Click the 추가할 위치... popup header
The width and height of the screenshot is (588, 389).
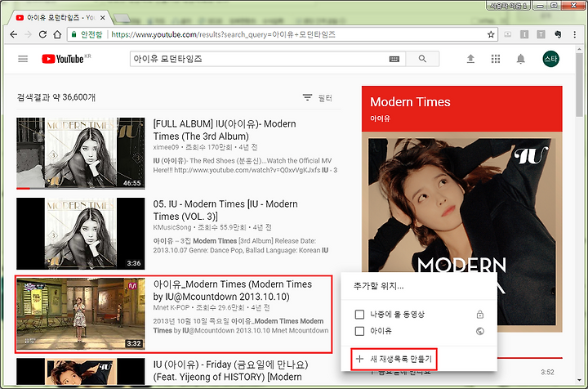tap(378, 286)
